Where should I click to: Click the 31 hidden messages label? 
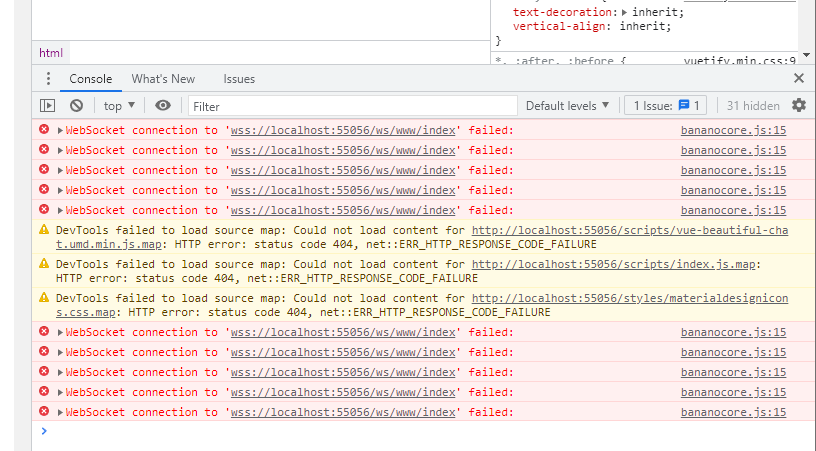click(753, 106)
